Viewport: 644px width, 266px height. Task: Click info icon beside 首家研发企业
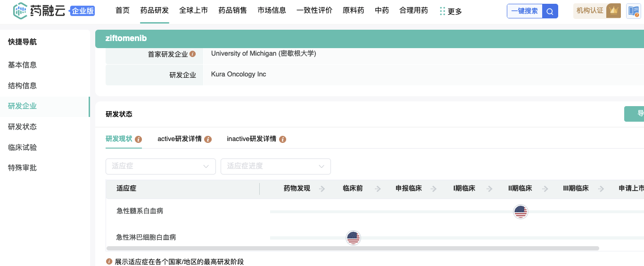(192, 54)
